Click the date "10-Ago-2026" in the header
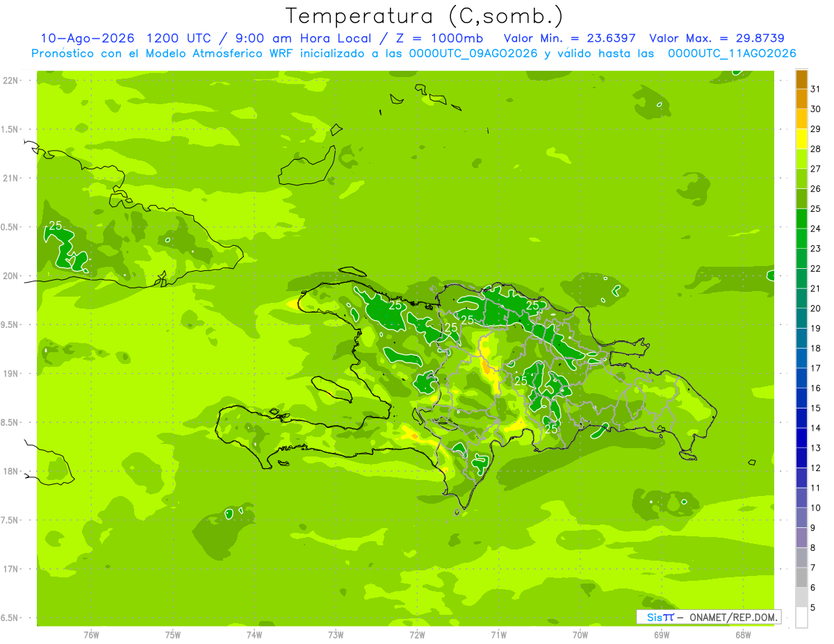This screenshot has height=644, width=834. (86, 38)
